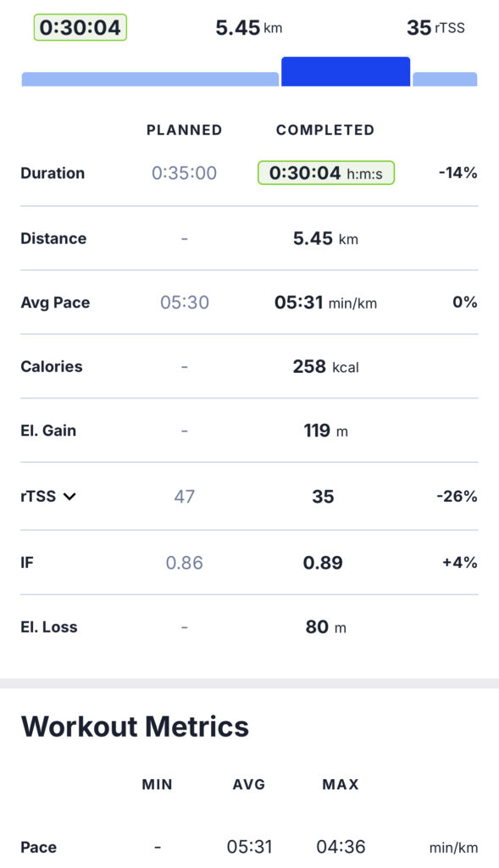Screen dimensions: 499x868
Task: Edit the planned Avg Pace 05:30
Action: point(184,303)
